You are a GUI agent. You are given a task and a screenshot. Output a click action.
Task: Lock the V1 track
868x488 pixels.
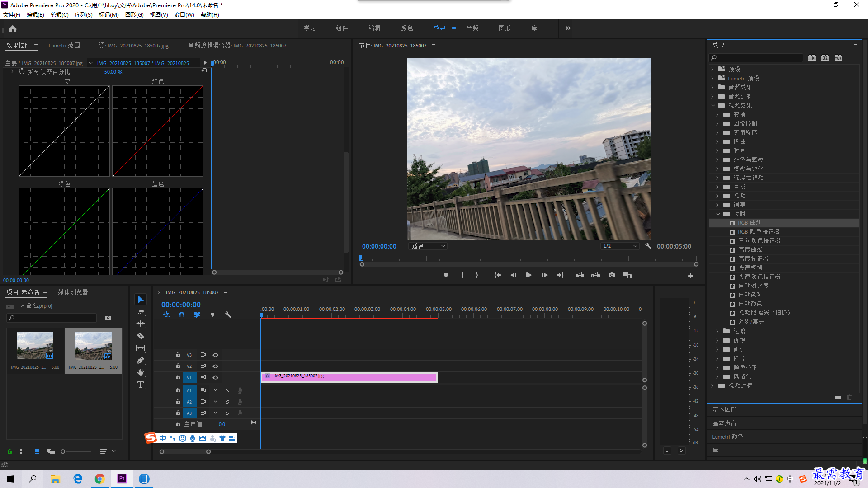tap(178, 377)
